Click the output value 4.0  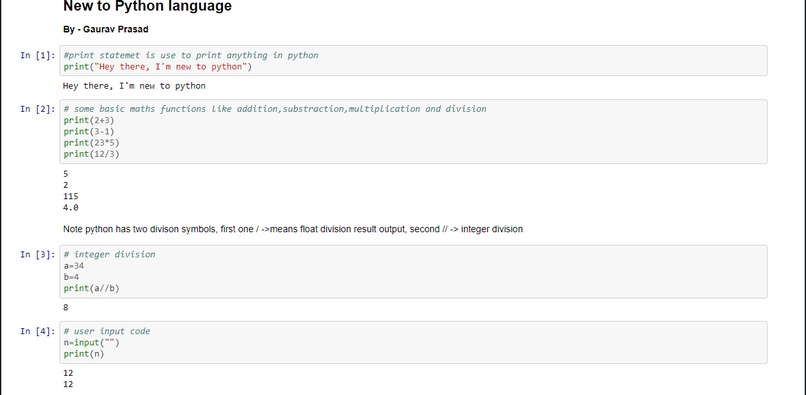tap(71, 208)
